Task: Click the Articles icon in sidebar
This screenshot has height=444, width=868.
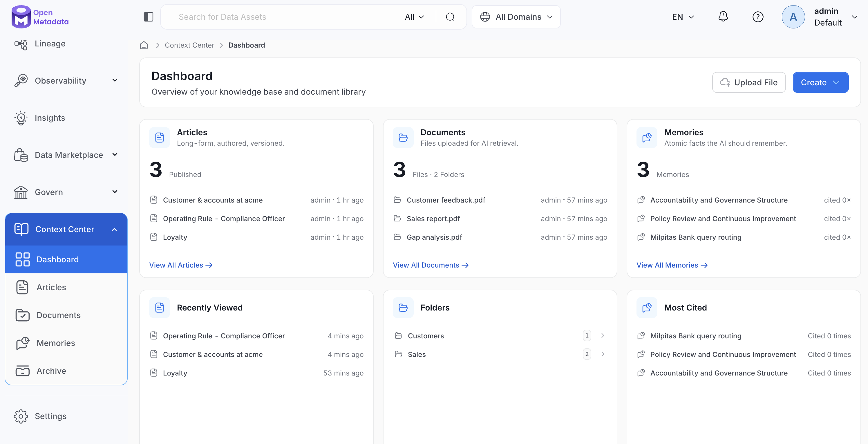Action: [x=23, y=287]
